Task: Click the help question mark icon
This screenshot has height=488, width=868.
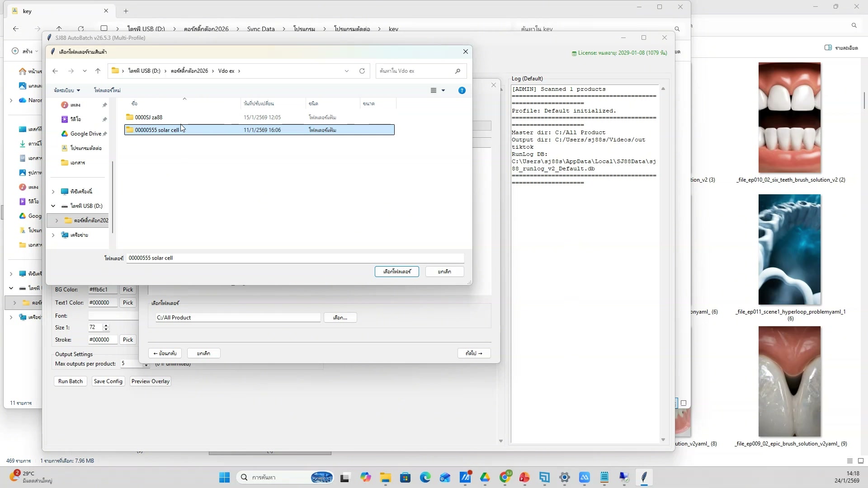Action: coord(462,90)
